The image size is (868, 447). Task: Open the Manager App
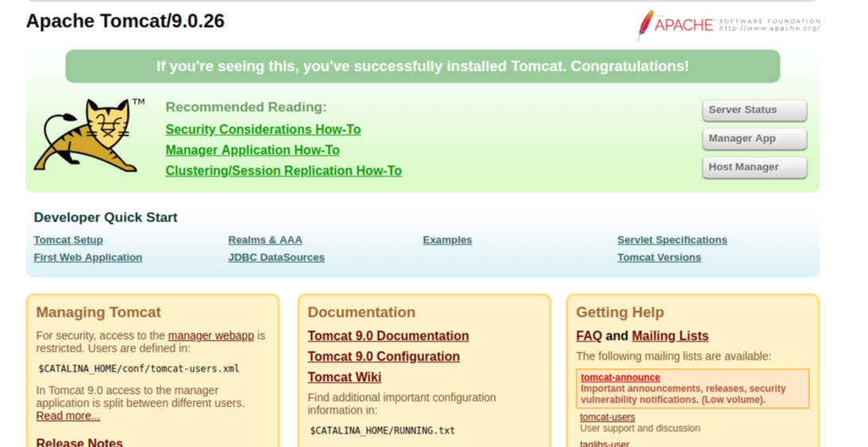(x=754, y=139)
